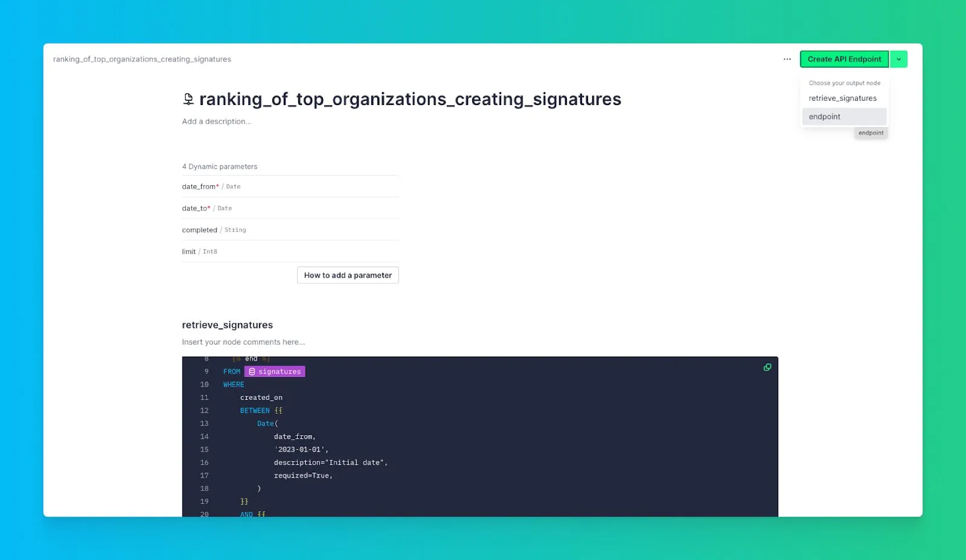The width and height of the screenshot is (966, 560).
Task: Select retrieve_signatures as the output node
Action: click(842, 98)
